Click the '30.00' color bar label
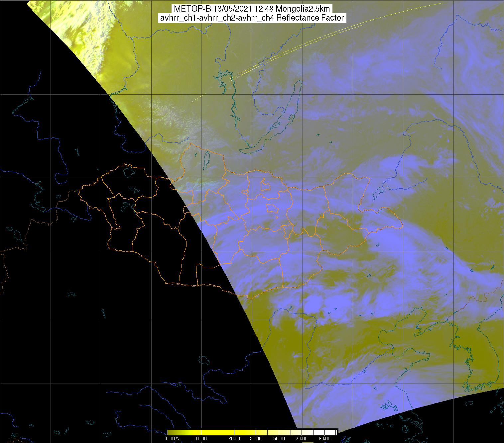Viewport: 504px width, 443px height. (256, 438)
